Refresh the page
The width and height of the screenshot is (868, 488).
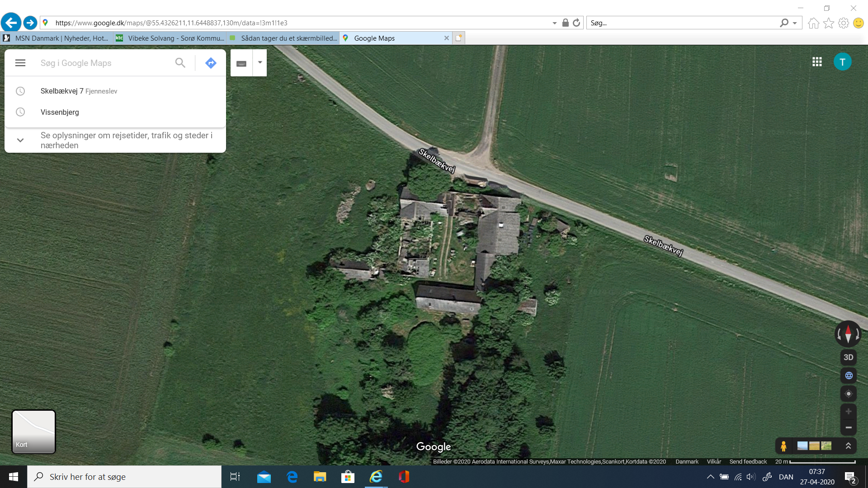click(576, 23)
